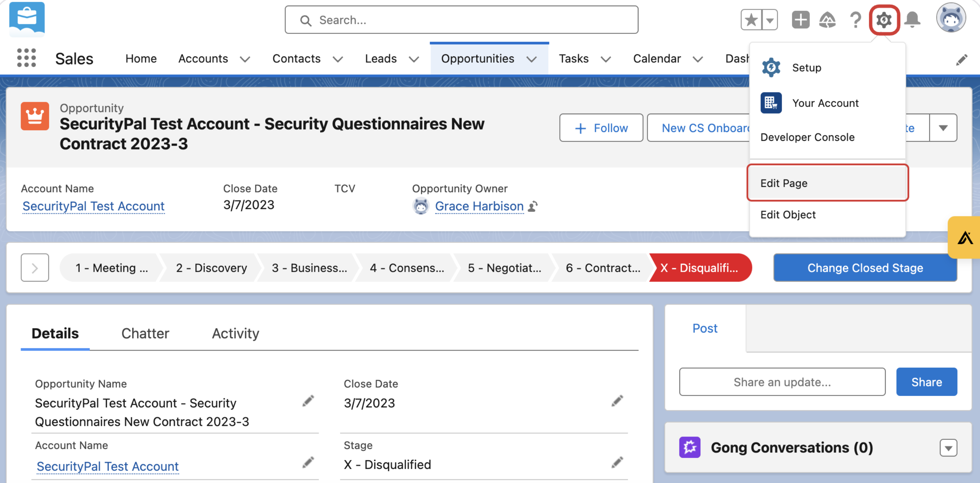Edit Opportunity Name pencil icon
Viewport: 980px width, 483px height.
pos(308,401)
